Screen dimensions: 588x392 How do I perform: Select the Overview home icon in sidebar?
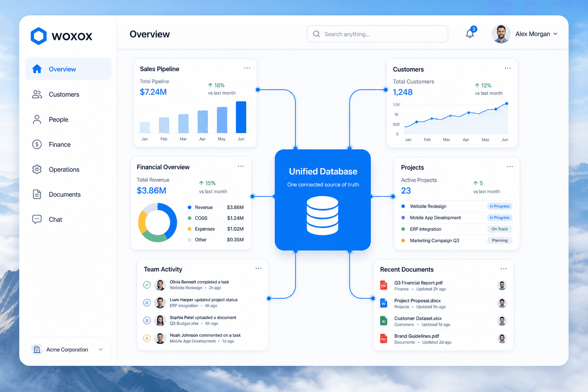tap(37, 69)
